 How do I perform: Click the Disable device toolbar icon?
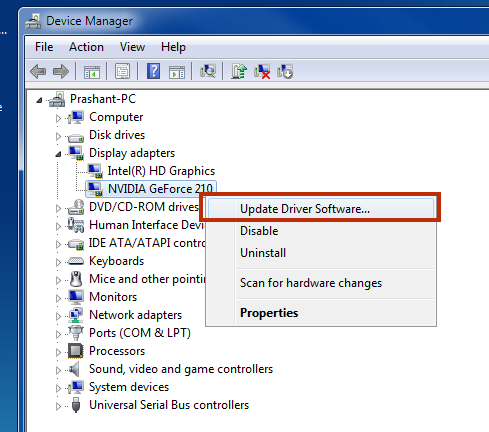[285, 71]
